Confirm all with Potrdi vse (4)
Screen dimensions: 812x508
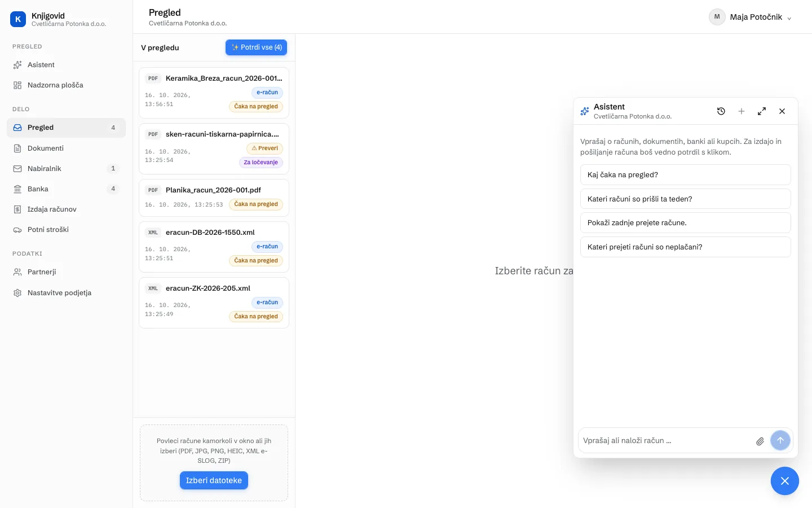(256, 47)
